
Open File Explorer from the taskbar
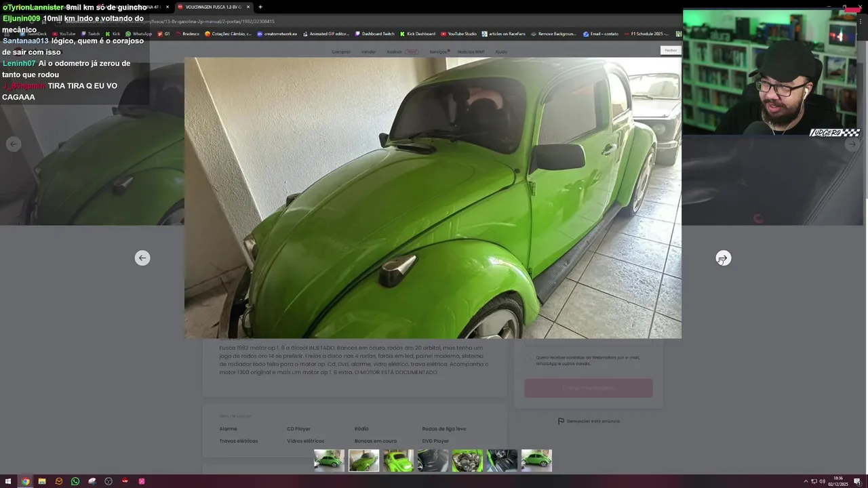pyautogui.click(x=42, y=481)
